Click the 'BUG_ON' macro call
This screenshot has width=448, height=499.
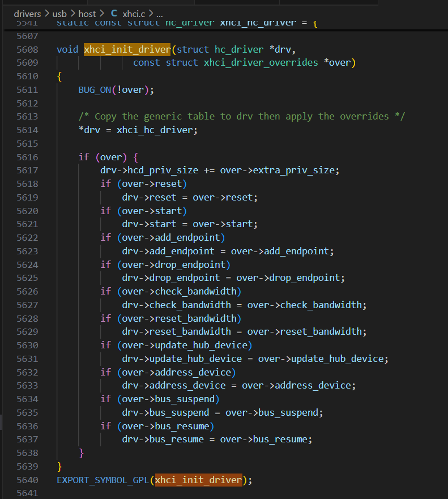coord(95,90)
